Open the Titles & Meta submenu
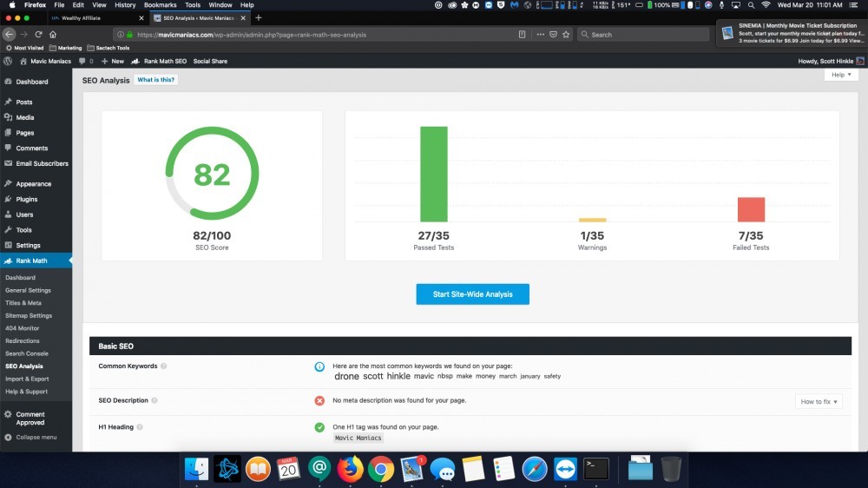868x488 pixels. point(23,303)
